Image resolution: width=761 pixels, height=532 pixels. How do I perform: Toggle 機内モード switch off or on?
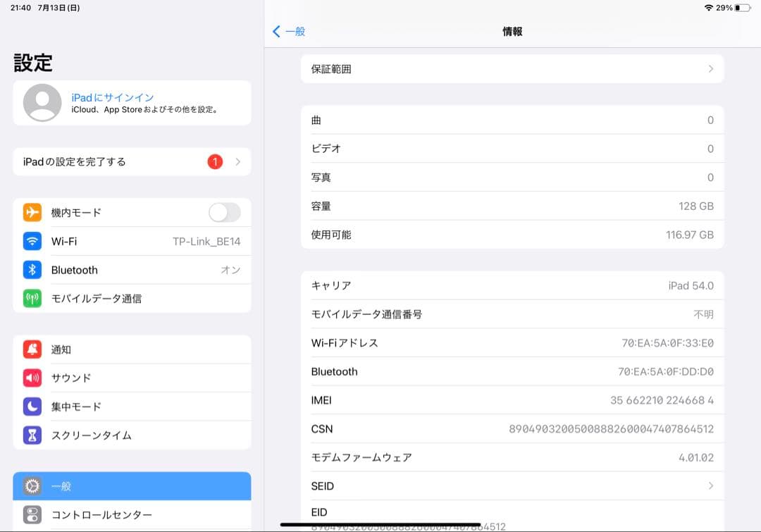(x=224, y=213)
